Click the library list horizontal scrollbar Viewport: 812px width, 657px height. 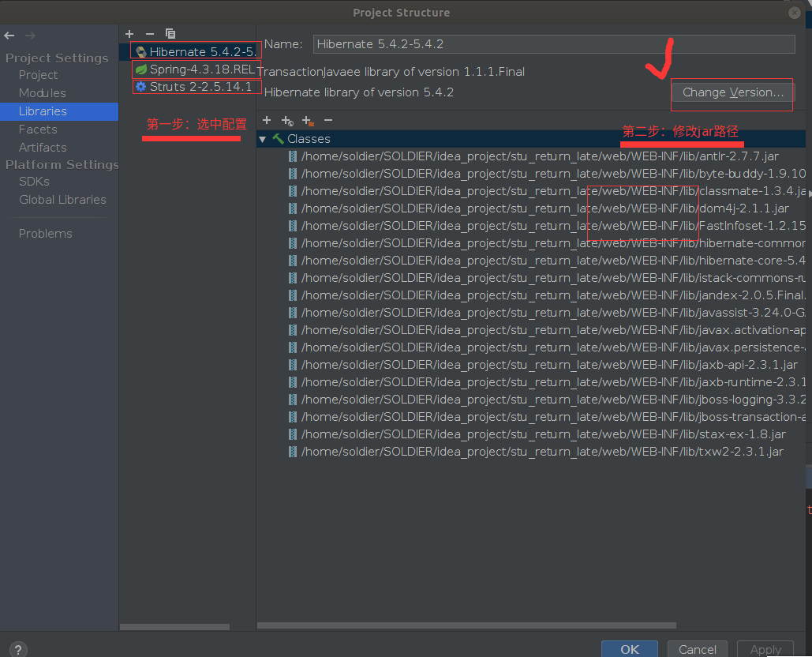pyautogui.click(x=174, y=627)
